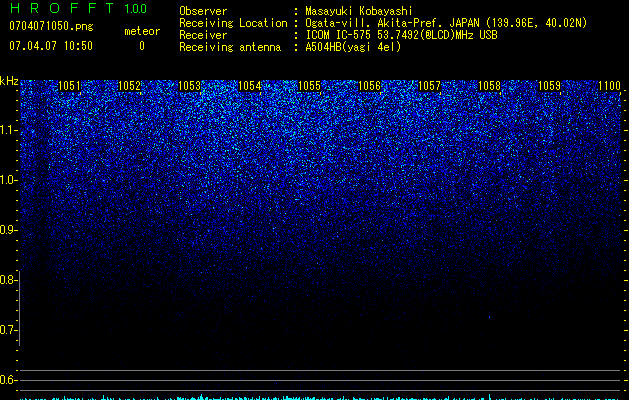
Task: Click the kHz axis unit label
Action: tap(9, 81)
